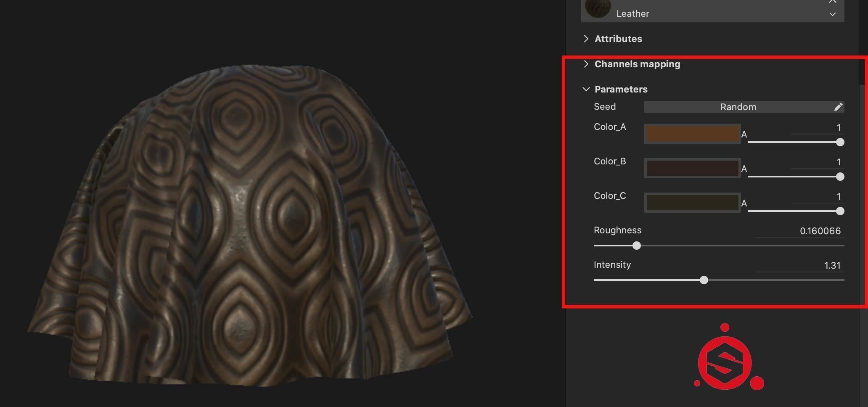Click the Color_C alpha slider handle
868x407 pixels.
coord(840,211)
